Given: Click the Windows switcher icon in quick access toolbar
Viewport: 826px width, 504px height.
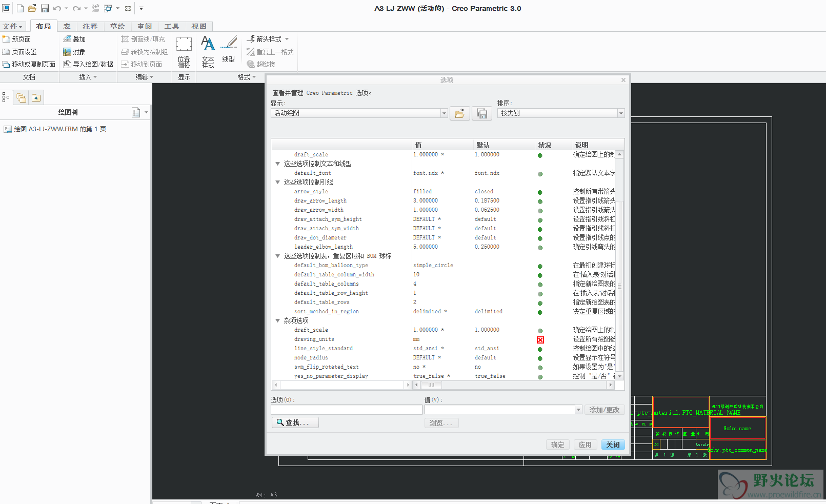Looking at the screenshot, I should (x=108, y=8).
